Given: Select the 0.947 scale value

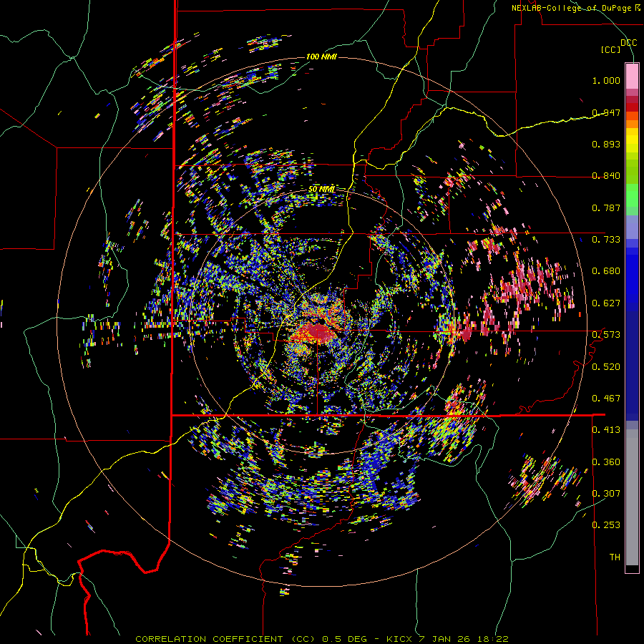Looking at the screenshot, I should coord(606,112).
